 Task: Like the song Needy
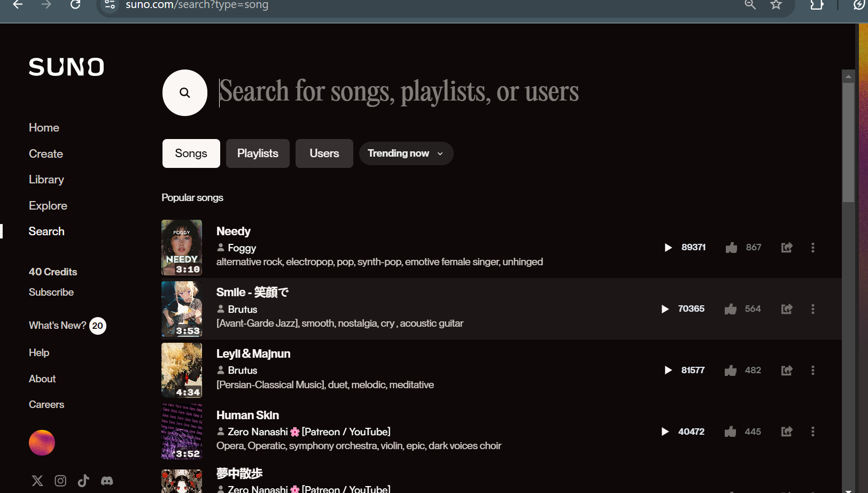click(x=731, y=247)
